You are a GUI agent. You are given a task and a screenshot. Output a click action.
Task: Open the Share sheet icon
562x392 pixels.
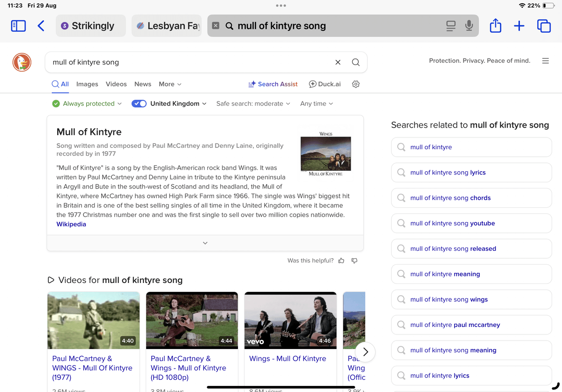(495, 25)
